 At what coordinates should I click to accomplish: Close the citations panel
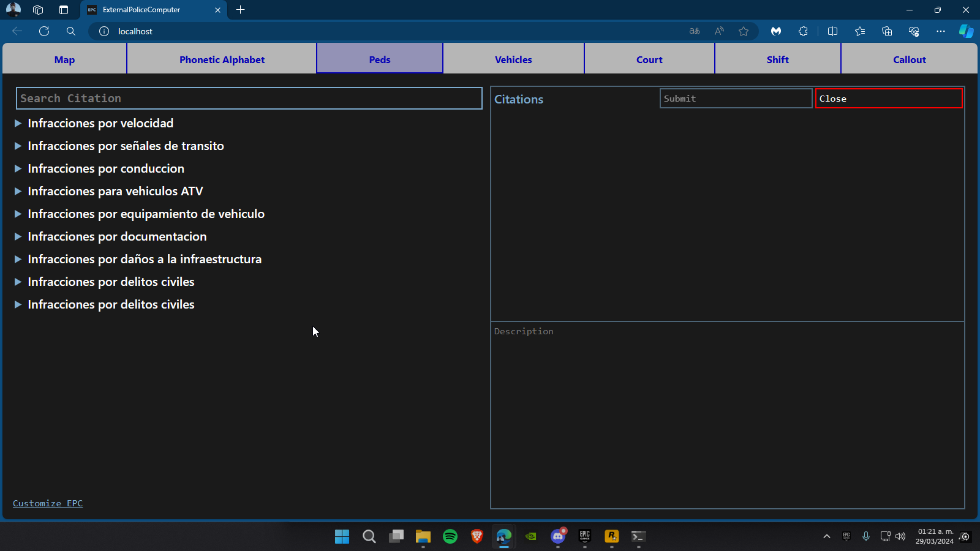[x=888, y=99]
